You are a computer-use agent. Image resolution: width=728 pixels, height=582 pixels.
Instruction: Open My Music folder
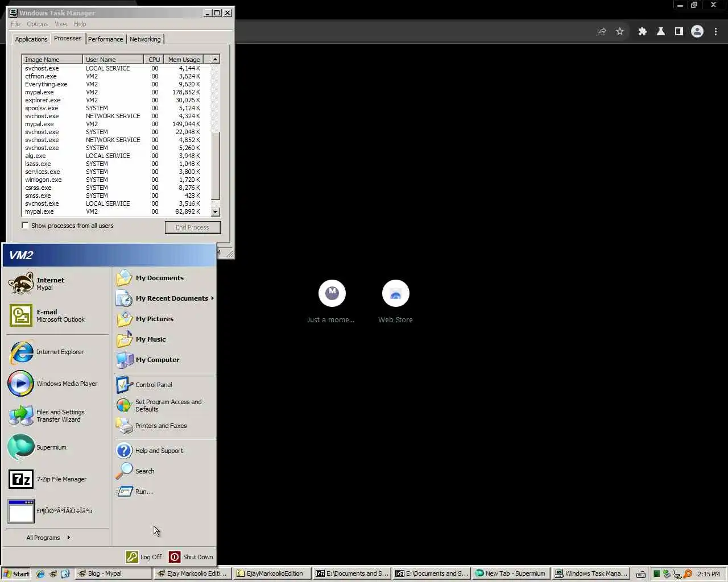pos(165,339)
